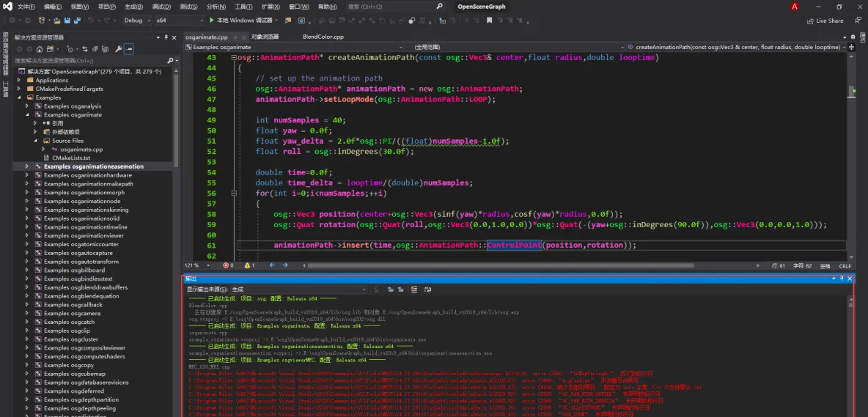Click the 空格 indentation indicator
The width and height of the screenshot is (868, 417).
tap(825, 265)
